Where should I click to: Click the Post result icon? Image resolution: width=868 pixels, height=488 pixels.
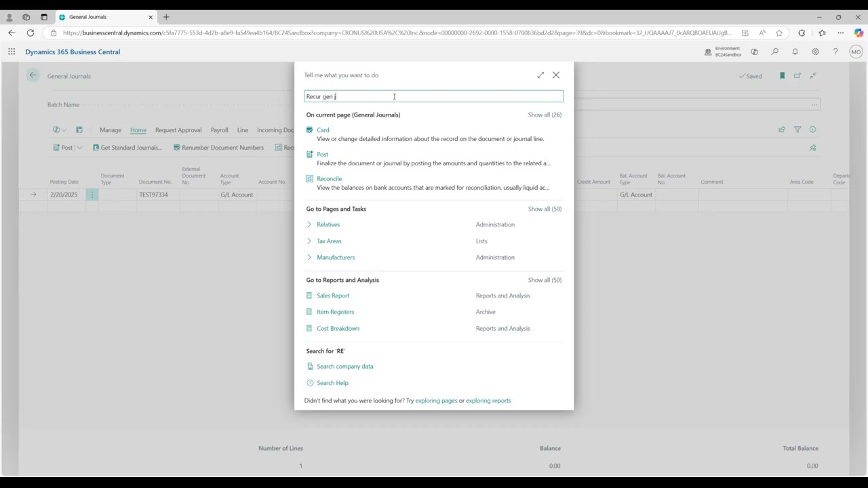(x=309, y=154)
